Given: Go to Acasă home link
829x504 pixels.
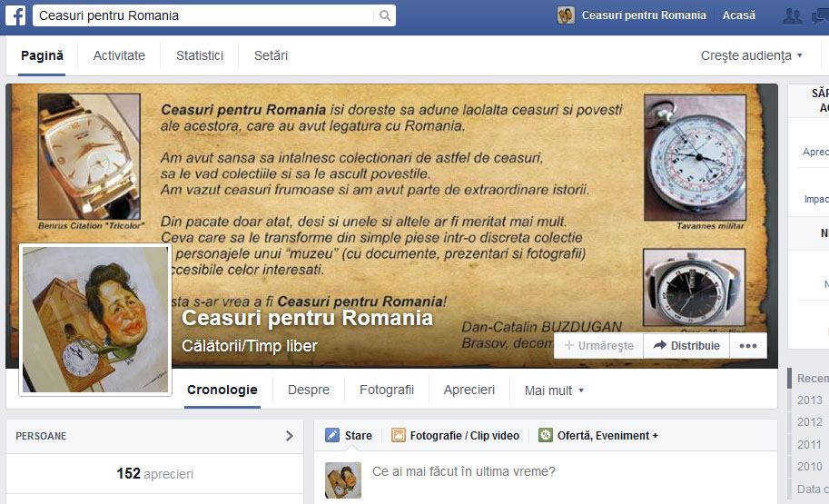Looking at the screenshot, I should coord(738,15).
